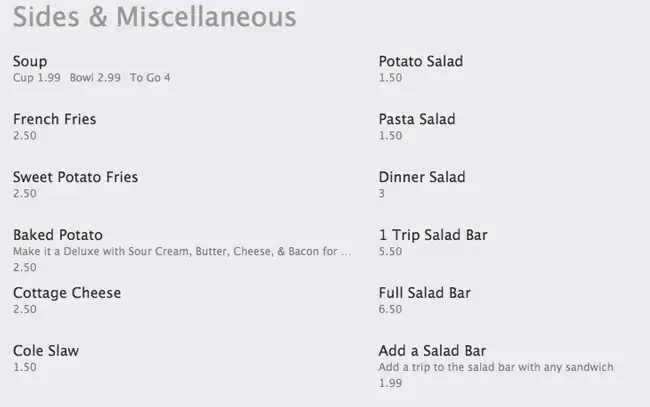This screenshot has height=407, width=650.
Task: Click the Sides & Miscellaneous heading
Action: coord(154,18)
